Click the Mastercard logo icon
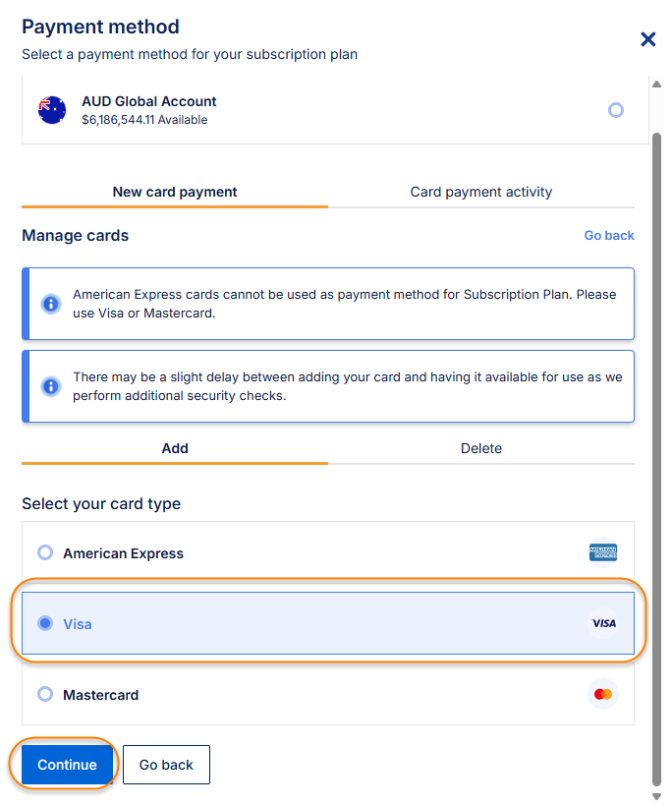Viewport: 672px width, 806px height. tap(603, 694)
